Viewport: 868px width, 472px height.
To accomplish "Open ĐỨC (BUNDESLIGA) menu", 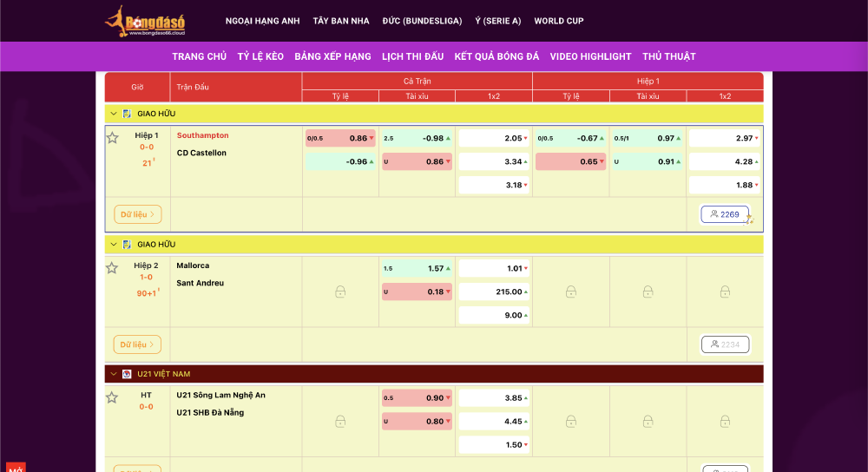I will click(x=422, y=21).
